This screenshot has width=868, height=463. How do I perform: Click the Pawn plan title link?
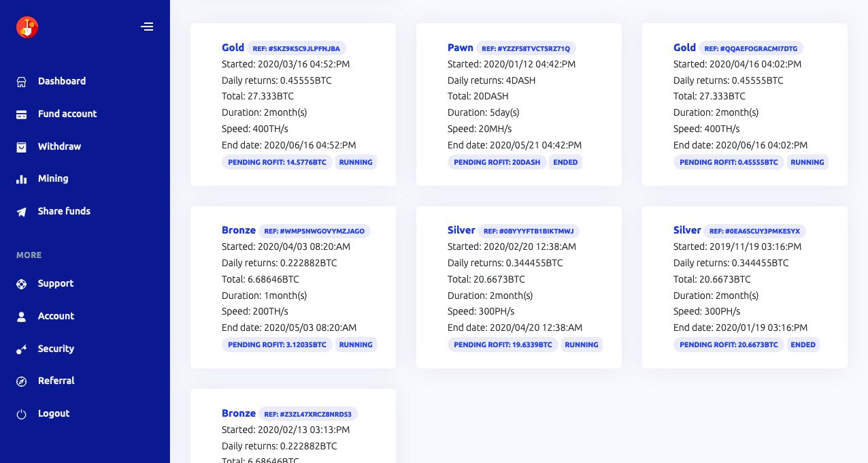click(461, 48)
